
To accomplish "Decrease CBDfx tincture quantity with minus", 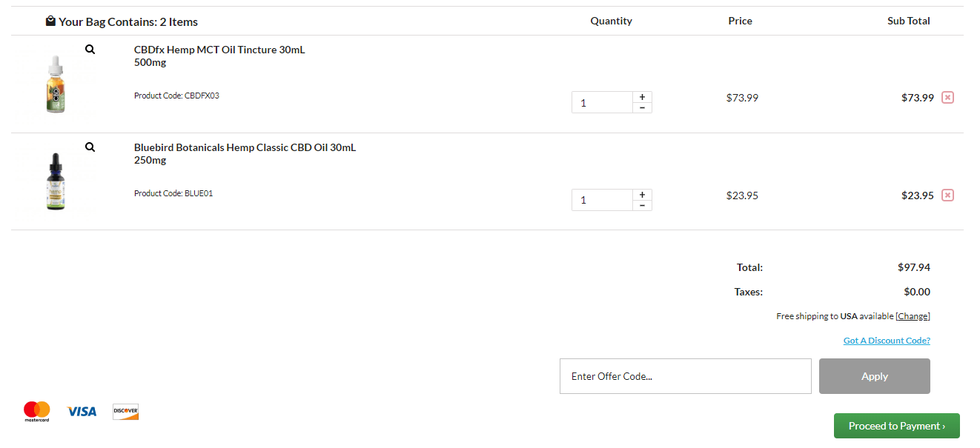I will tap(642, 107).
